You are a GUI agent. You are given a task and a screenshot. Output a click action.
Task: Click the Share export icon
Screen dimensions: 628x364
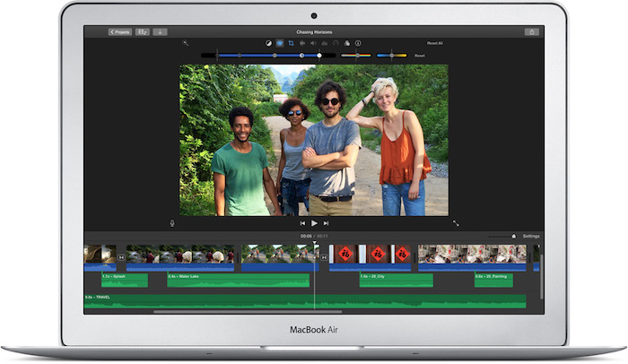click(x=532, y=32)
